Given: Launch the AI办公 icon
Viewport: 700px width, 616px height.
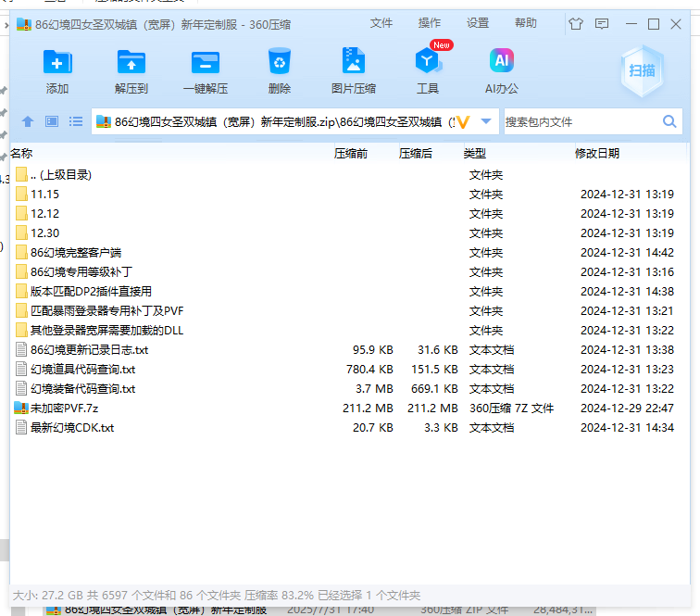Looking at the screenshot, I should (501, 60).
